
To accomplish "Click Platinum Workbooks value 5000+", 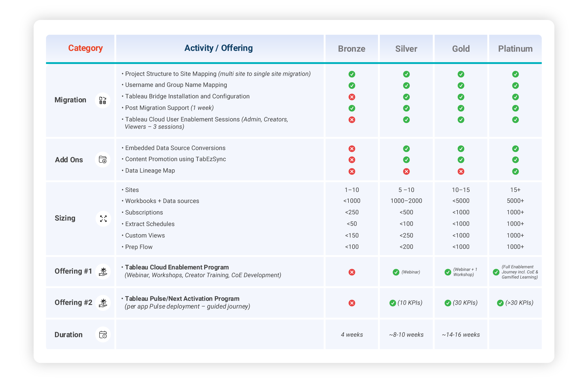I will tap(515, 201).
